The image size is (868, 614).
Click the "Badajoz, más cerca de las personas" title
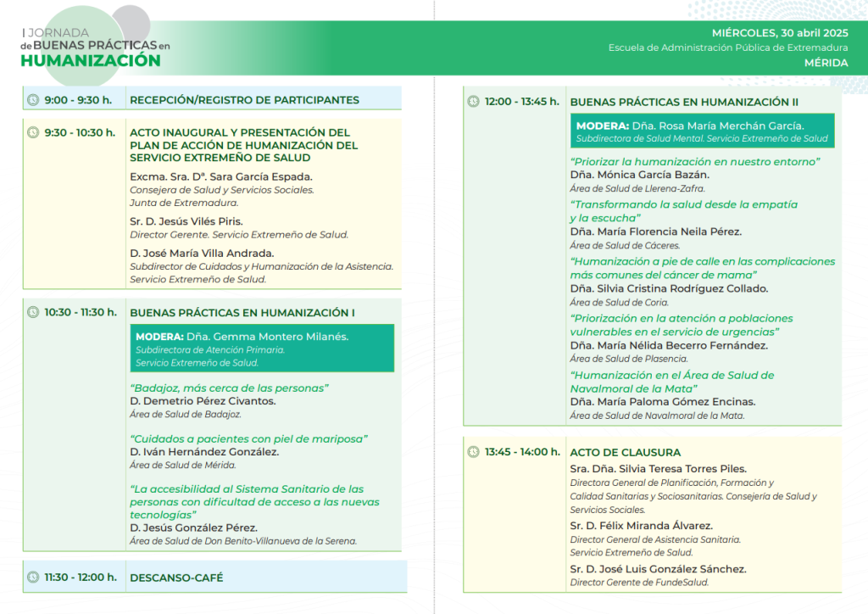pyautogui.click(x=229, y=388)
